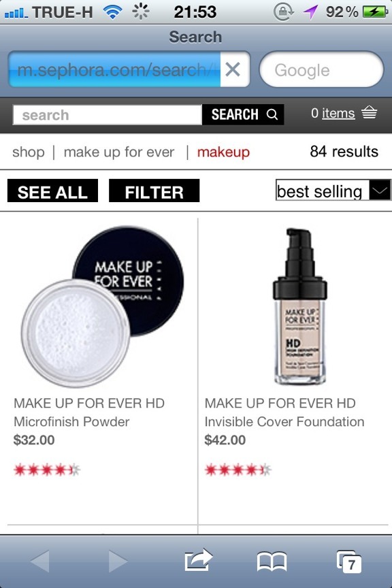Clear the URL with the X button
The height and width of the screenshot is (588, 392).
233,69
